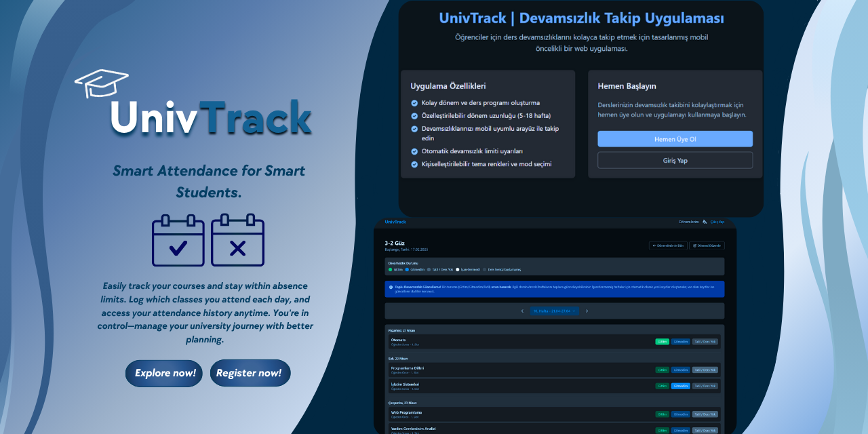Click 'Çarşamba, 23 Nisan' day header

402,403
